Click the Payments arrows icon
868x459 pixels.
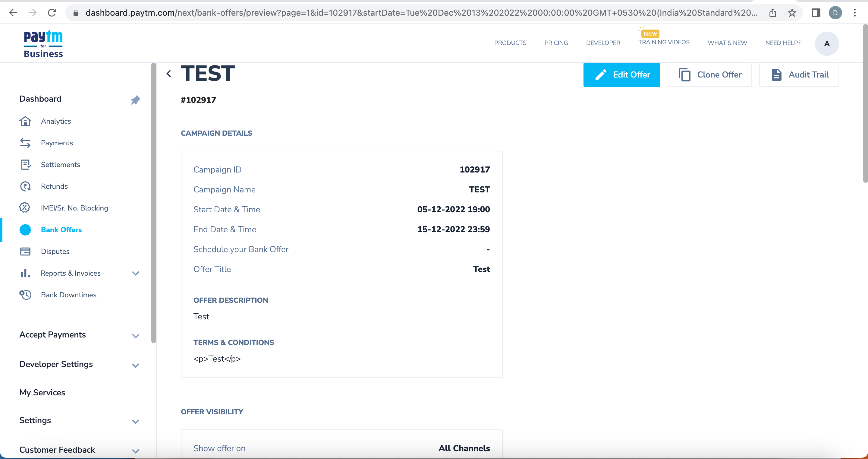(25, 143)
